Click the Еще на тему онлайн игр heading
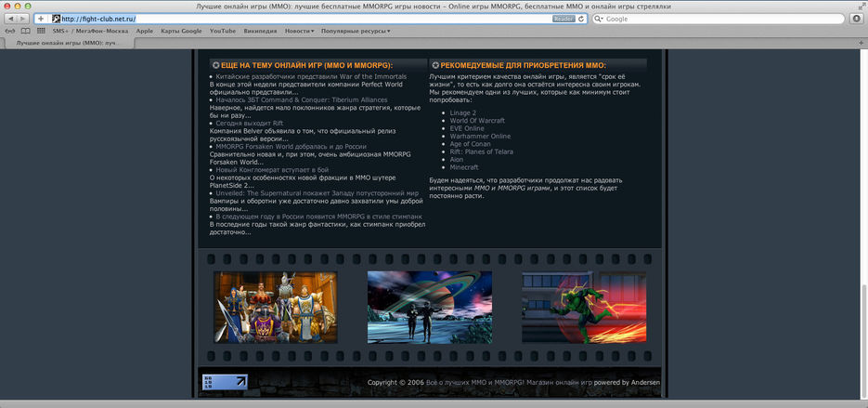The image size is (868, 408). click(x=306, y=65)
